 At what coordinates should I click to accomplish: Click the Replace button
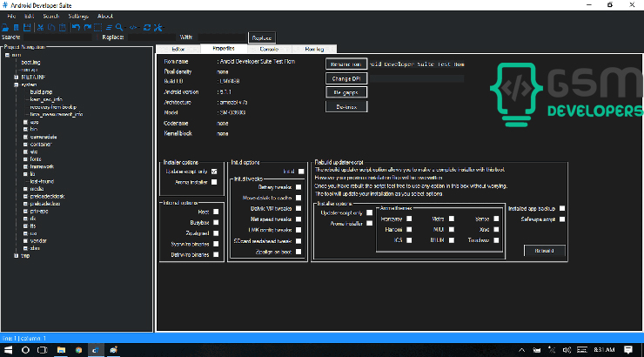pyautogui.click(x=262, y=37)
